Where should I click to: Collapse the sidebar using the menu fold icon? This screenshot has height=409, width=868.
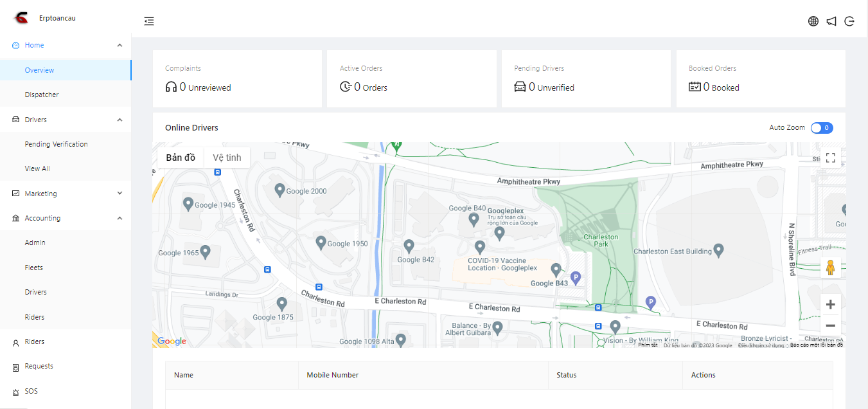149,21
